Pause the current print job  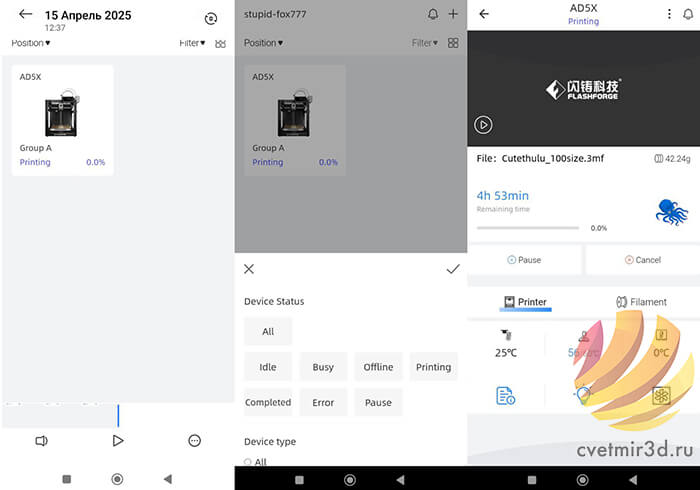[524, 260]
